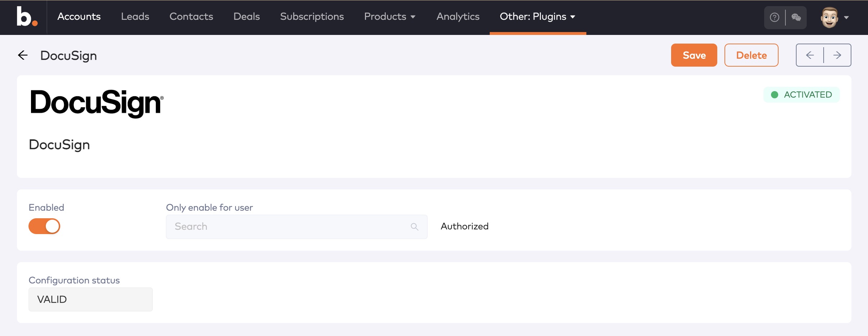Navigate to next plugin with right arrow button
868x336 pixels.
click(x=837, y=55)
